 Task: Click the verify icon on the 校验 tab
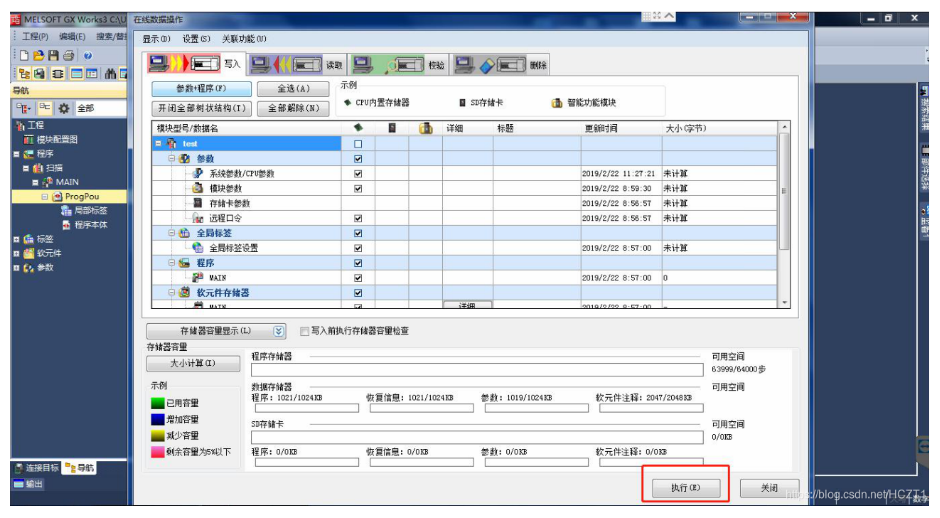388,64
